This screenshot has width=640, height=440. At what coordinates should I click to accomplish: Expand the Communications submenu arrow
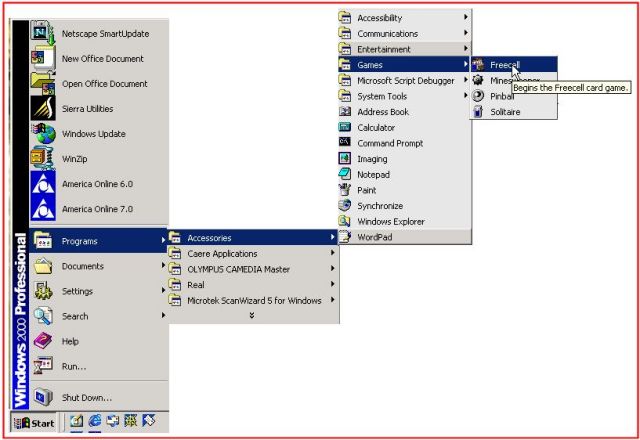click(465, 33)
